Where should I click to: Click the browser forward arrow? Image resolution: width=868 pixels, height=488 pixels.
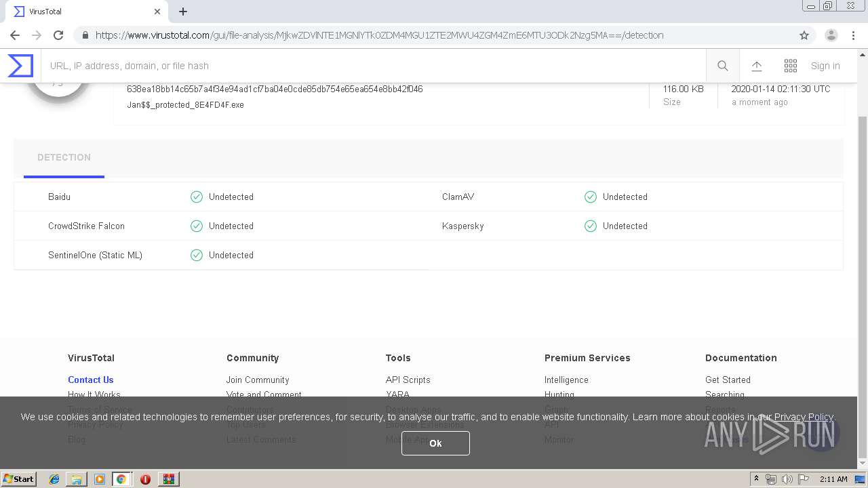pyautogui.click(x=37, y=35)
